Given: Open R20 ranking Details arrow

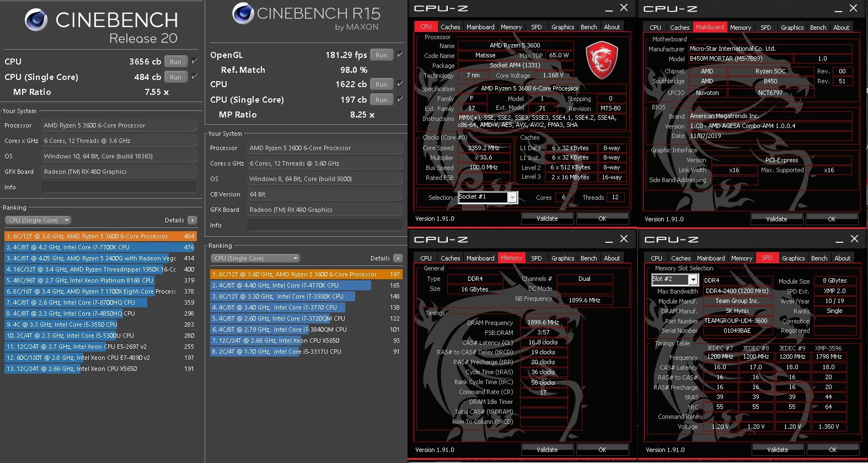Looking at the screenshot, I should pos(192,220).
